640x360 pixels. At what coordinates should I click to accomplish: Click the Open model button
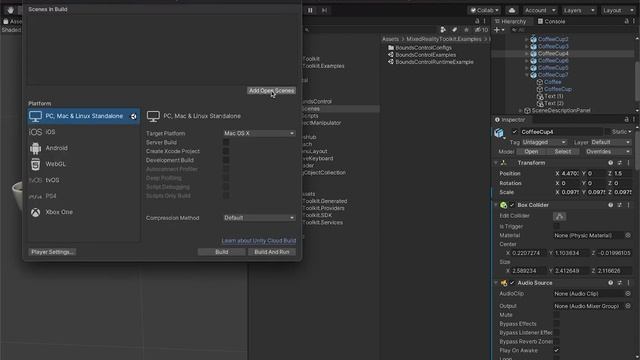531,152
